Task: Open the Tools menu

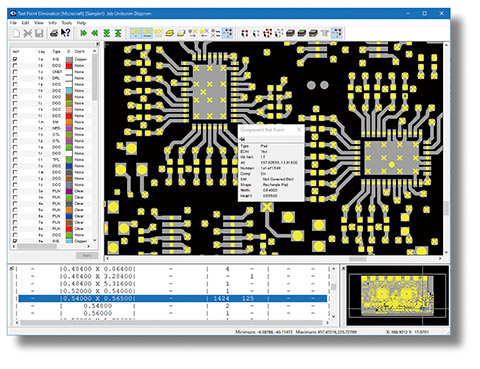Action: pyautogui.click(x=66, y=23)
